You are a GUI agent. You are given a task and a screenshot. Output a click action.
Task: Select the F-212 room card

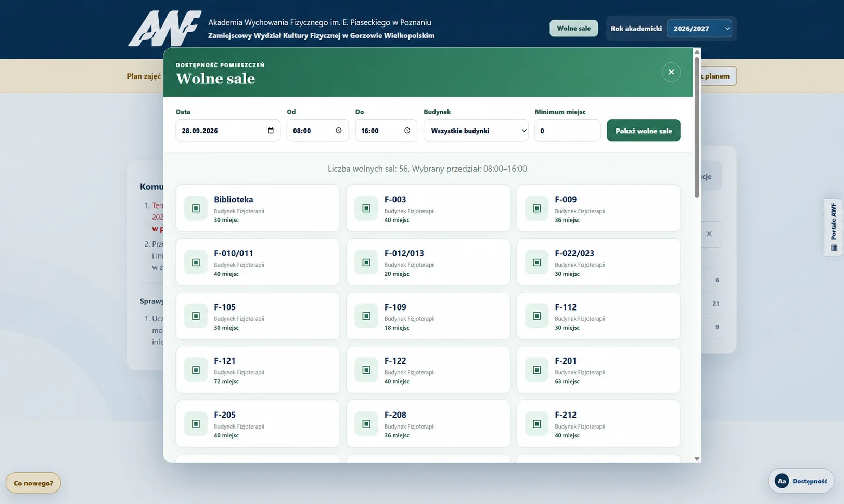(x=598, y=424)
